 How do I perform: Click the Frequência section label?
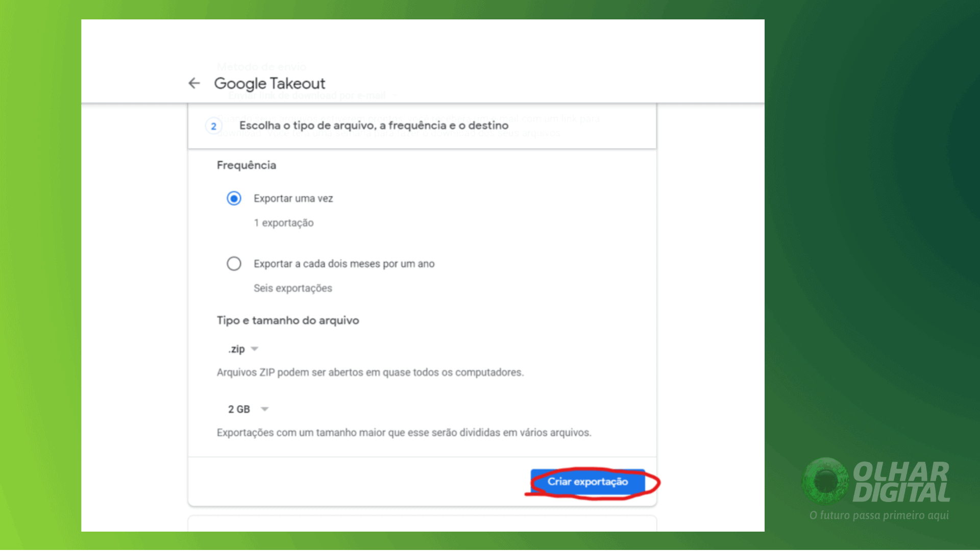pyautogui.click(x=247, y=165)
